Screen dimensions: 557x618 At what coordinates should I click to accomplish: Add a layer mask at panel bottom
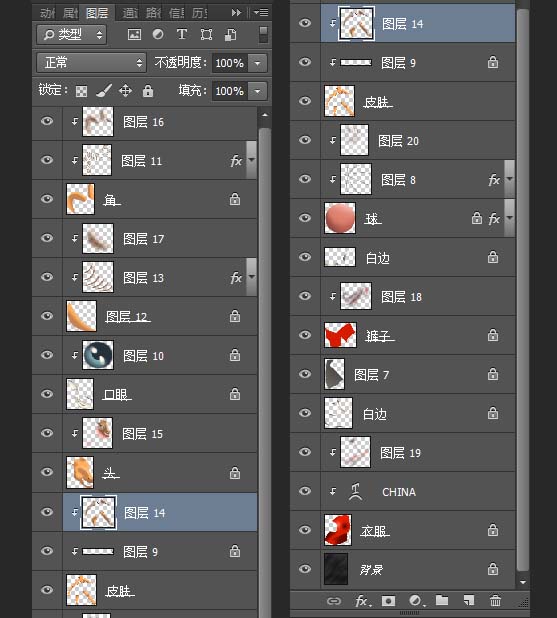[x=388, y=601]
